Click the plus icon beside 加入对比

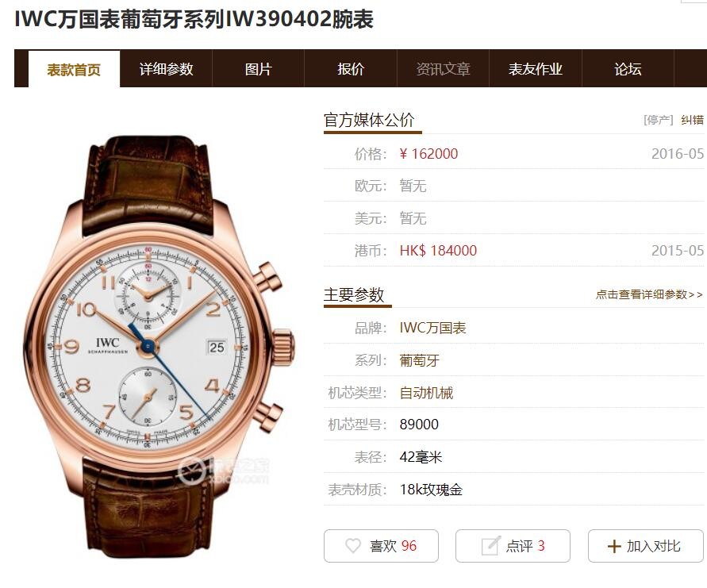pyautogui.click(x=614, y=547)
